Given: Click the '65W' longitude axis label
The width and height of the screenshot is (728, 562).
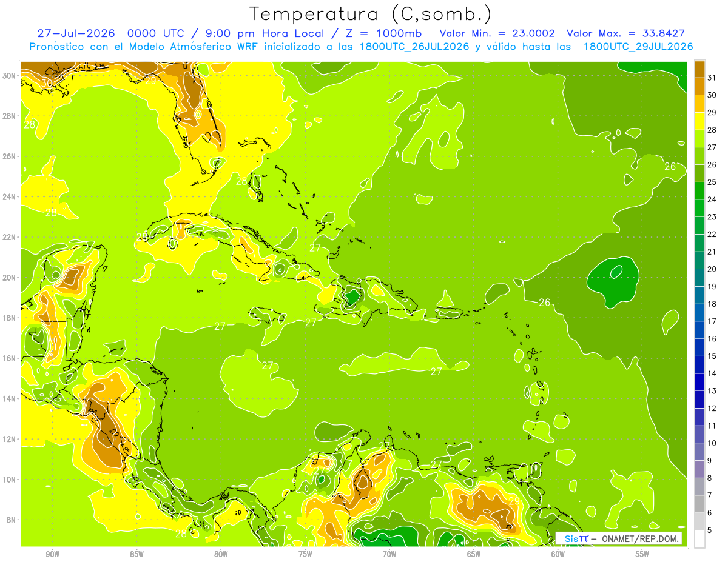Looking at the screenshot, I should click(474, 554).
